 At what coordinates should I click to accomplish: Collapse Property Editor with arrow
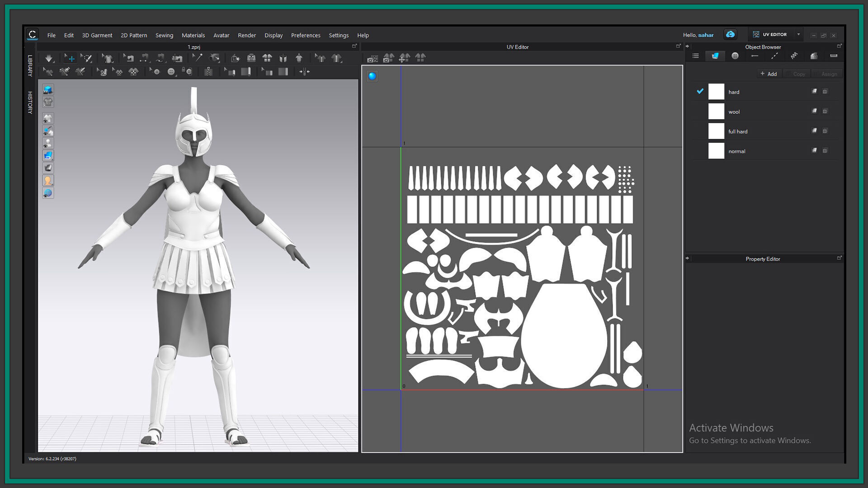coord(688,258)
